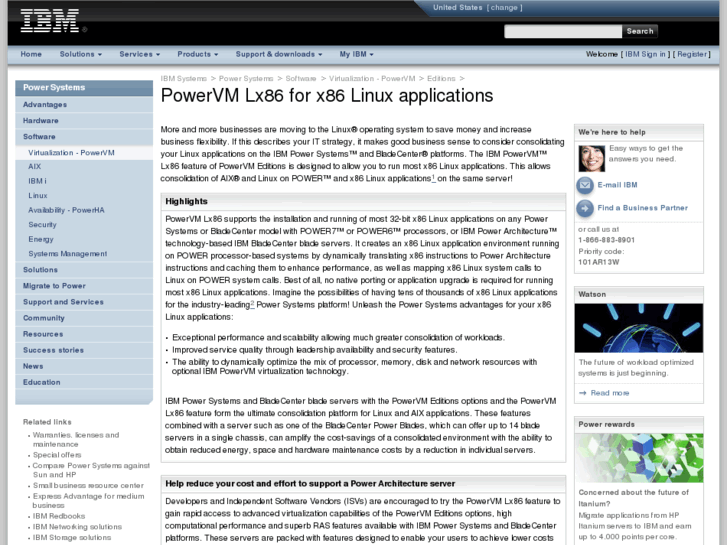This screenshot has height=545, width=727.
Task: Click the Concerned about the future of Itanium text
Action: 633,498
